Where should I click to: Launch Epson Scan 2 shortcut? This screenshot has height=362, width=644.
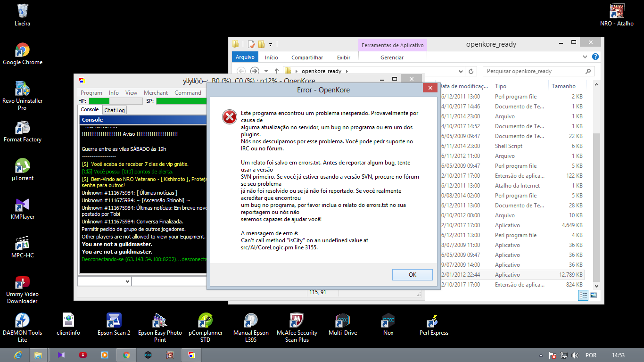click(114, 324)
